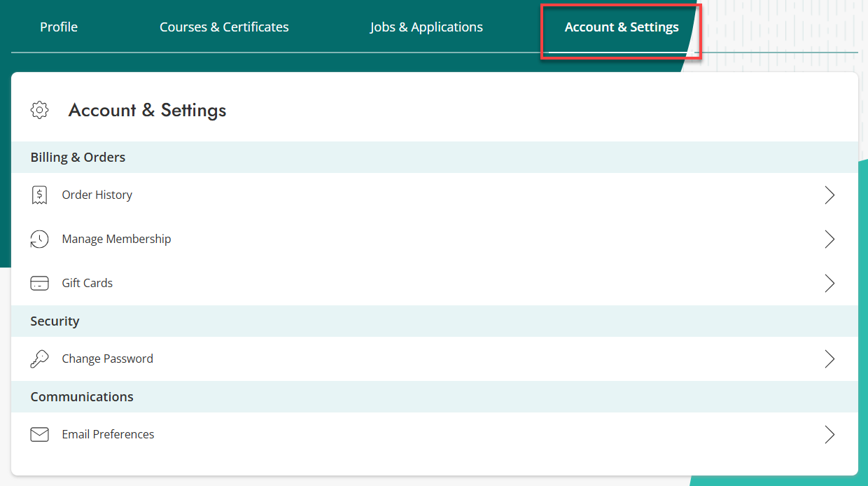Select the Account & Settings tab
The height and width of the screenshot is (486, 868).
[x=622, y=27]
